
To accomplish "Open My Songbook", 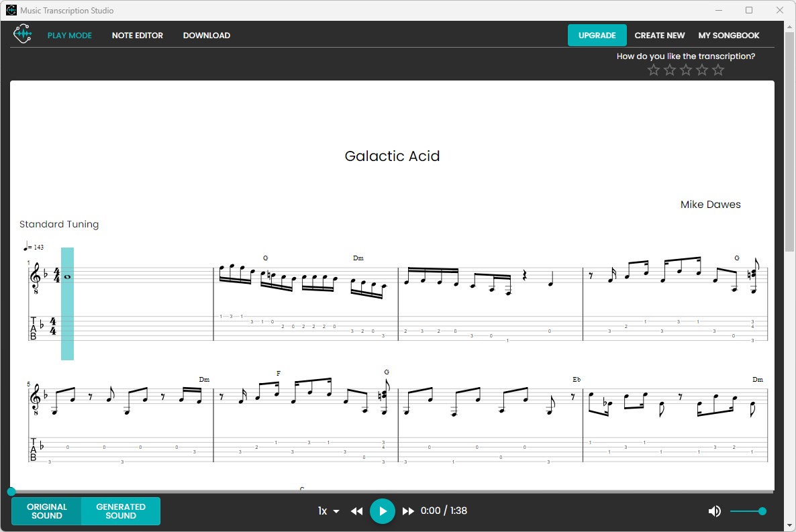I will (729, 35).
